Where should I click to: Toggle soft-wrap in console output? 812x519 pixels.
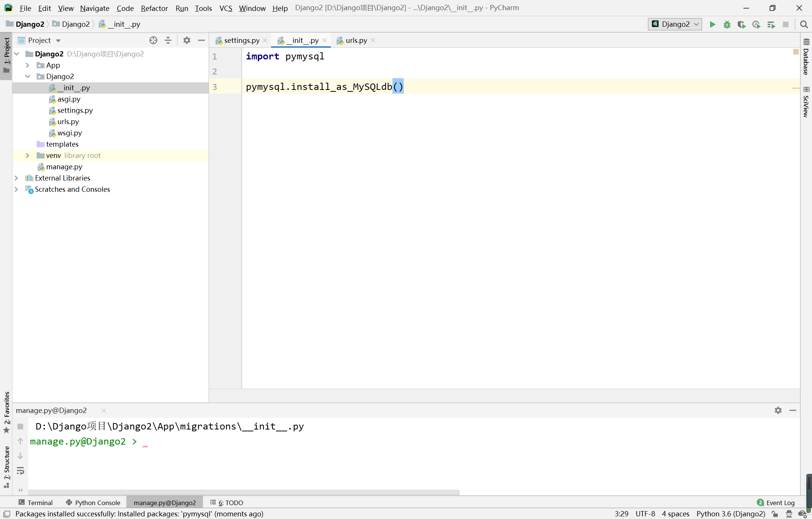tap(20, 471)
